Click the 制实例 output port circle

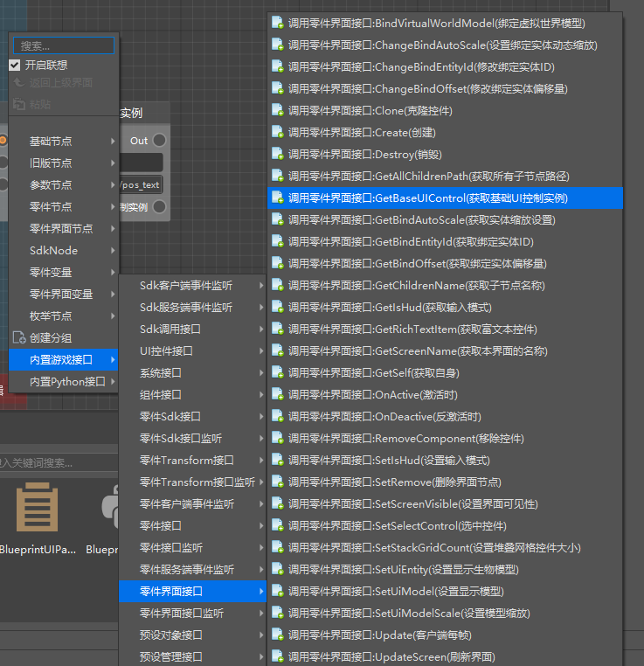pos(159,207)
